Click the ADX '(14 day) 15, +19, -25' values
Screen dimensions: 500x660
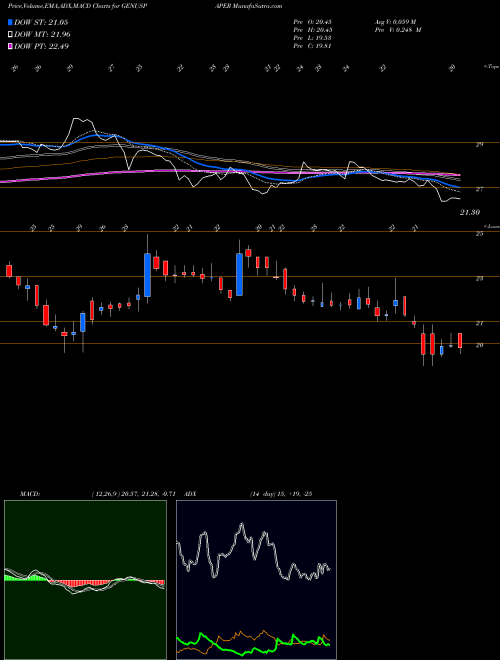(x=280, y=494)
